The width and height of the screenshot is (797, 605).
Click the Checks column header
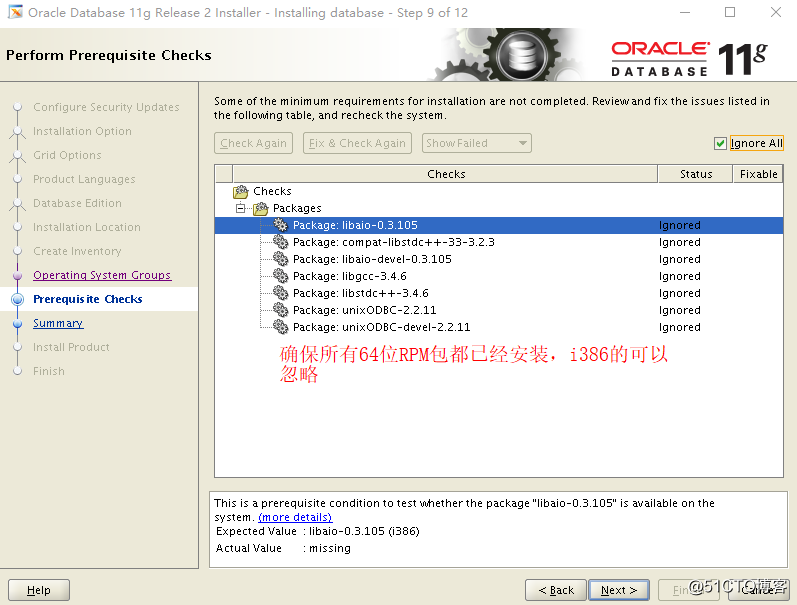tap(446, 174)
